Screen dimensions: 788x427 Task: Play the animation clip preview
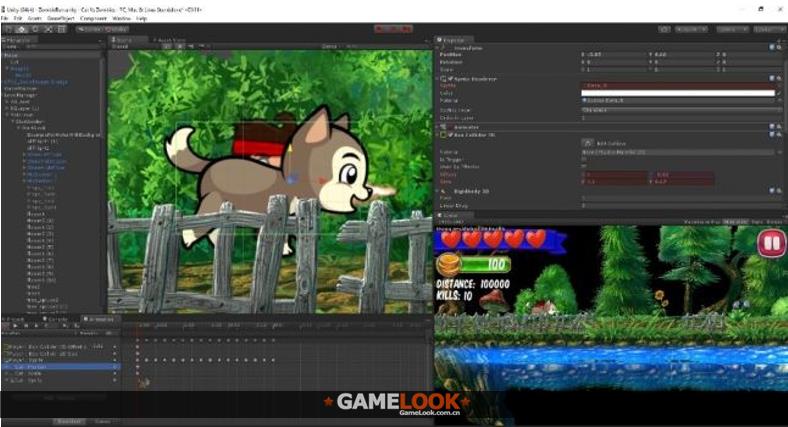[x=15, y=326]
